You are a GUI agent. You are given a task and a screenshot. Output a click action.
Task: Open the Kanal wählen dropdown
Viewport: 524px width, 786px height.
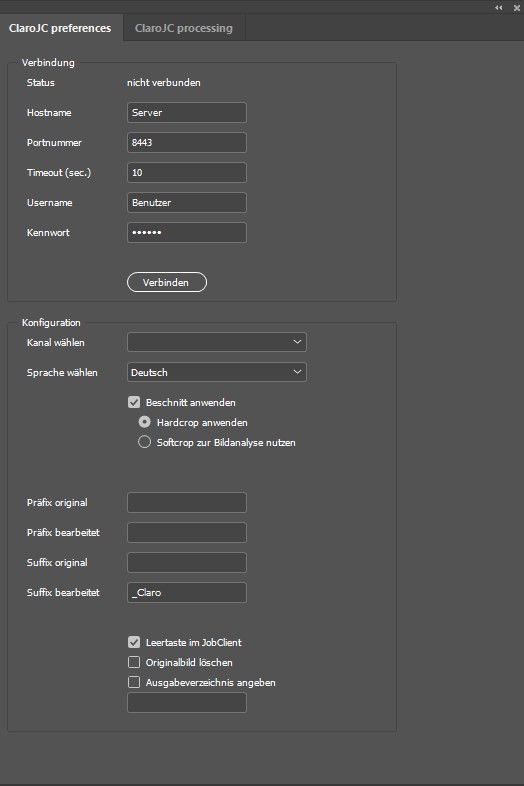(217, 342)
